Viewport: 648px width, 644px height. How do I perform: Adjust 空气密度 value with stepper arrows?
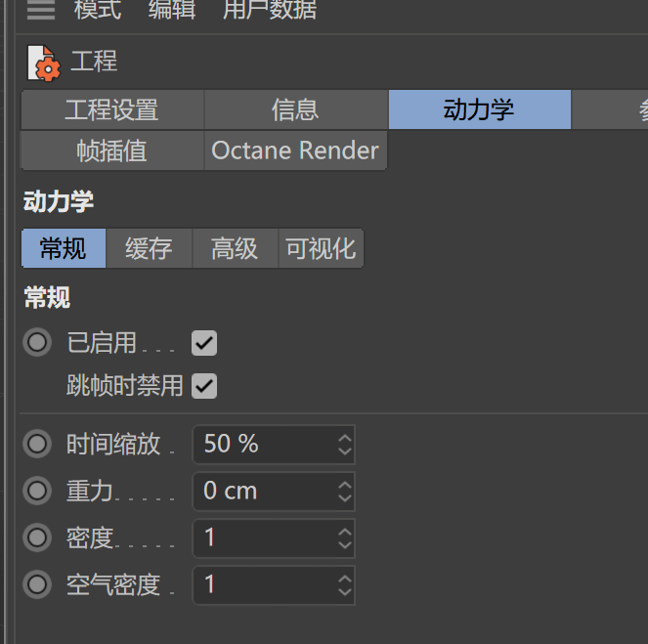tap(345, 585)
